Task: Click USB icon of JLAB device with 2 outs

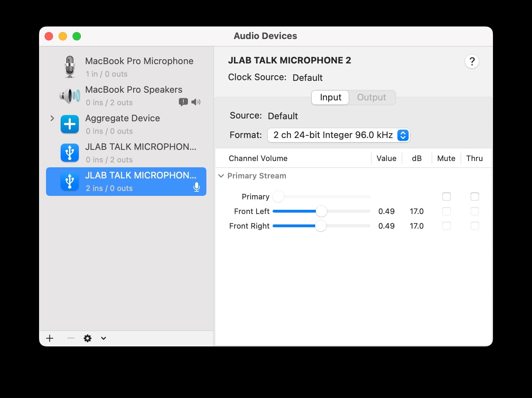Action: click(70, 153)
